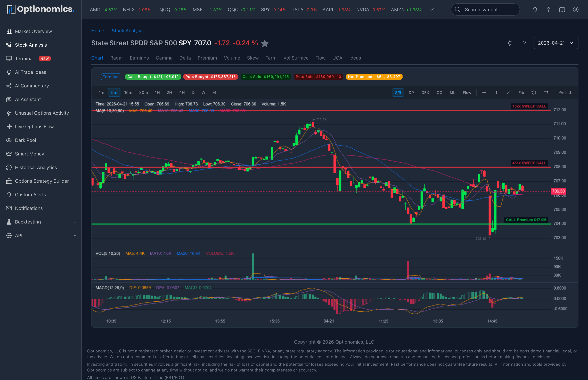Open the Fib retracement tool
This screenshot has height=380, width=588.
point(521,93)
